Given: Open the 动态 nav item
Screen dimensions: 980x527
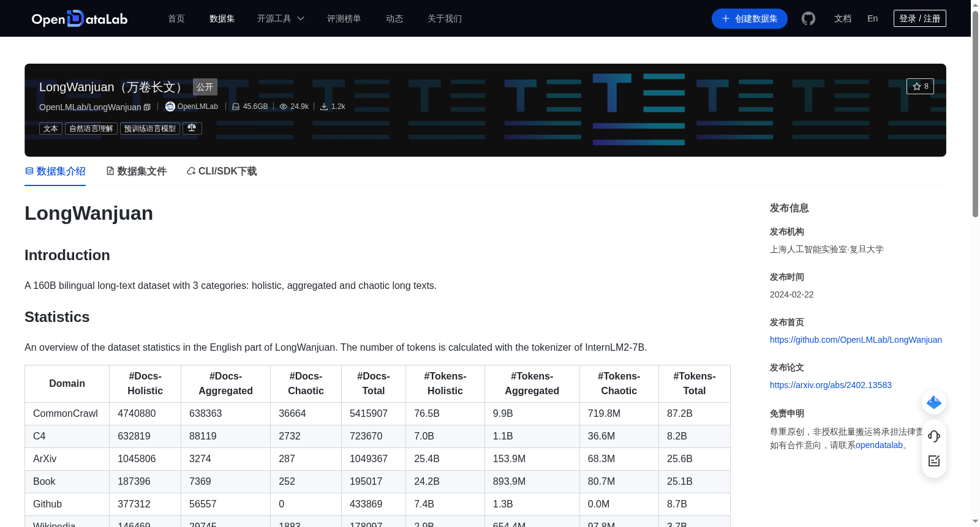Looking at the screenshot, I should (394, 18).
